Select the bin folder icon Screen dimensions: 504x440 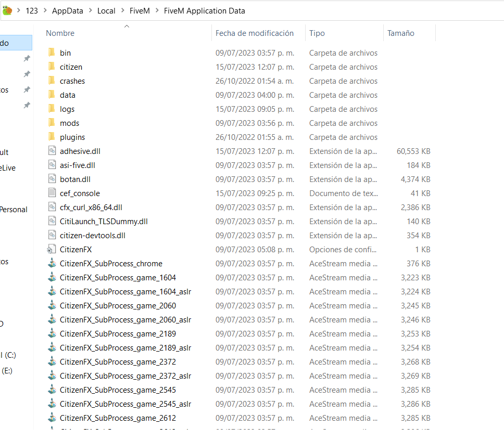(52, 53)
